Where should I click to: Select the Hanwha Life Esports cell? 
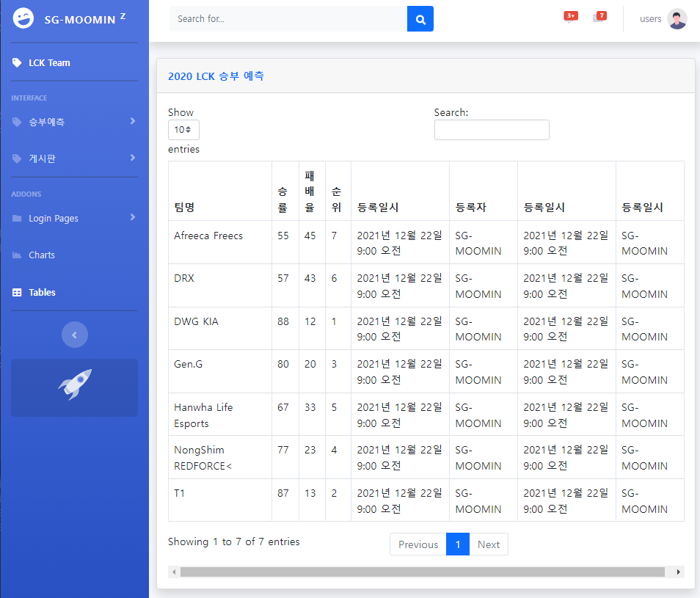(220, 415)
